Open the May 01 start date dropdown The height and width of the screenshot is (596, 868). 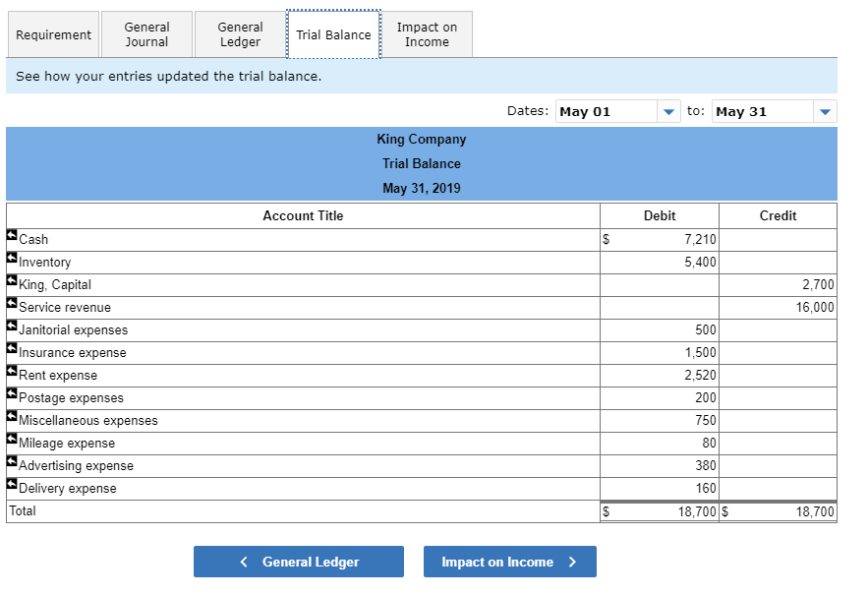(x=669, y=111)
